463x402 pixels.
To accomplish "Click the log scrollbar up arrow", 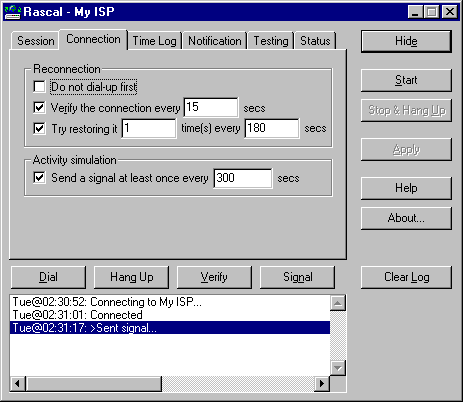I will point(338,303).
